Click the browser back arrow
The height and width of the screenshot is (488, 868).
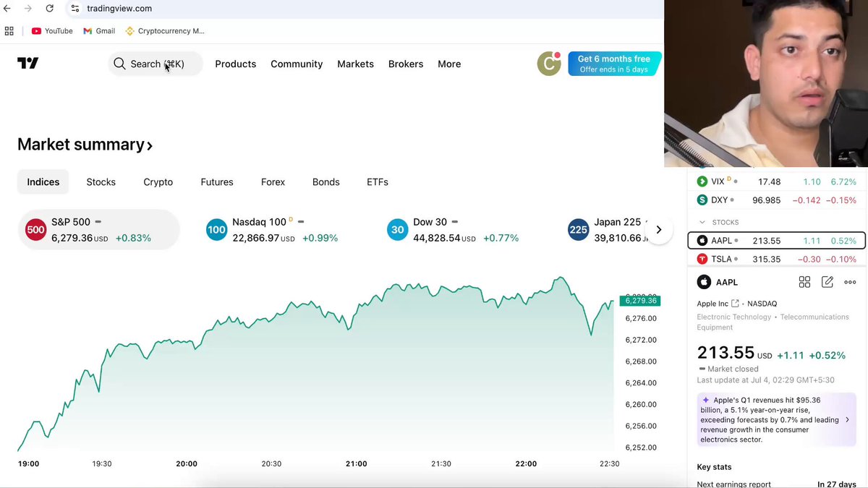point(7,9)
